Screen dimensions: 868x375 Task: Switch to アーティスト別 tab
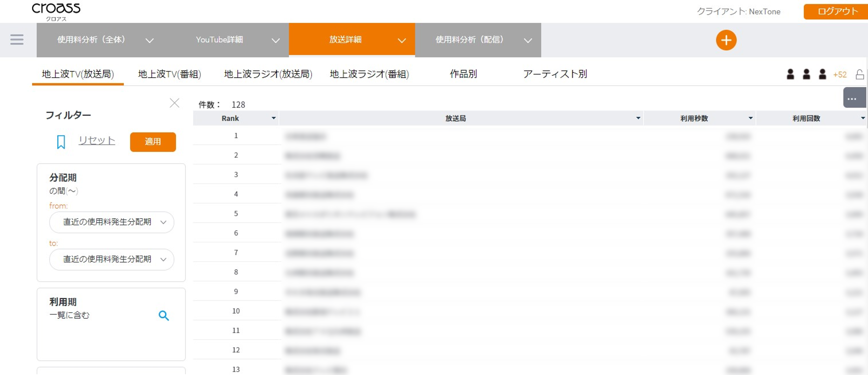click(555, 74)
